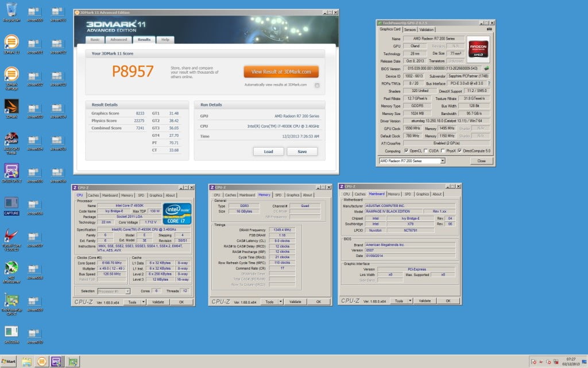Open the Recycle Bin desktop icon

[x=11, y=10]
